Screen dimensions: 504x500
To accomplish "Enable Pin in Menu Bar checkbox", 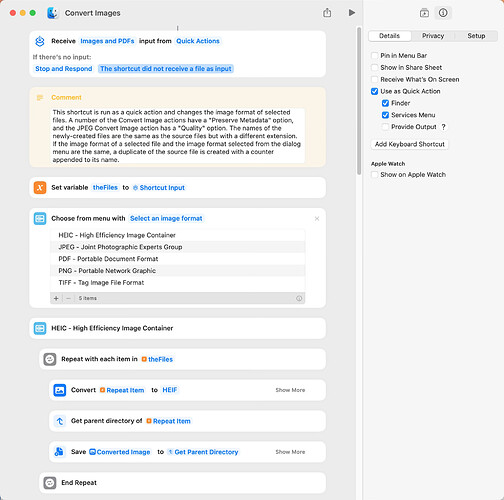I will 375,55.
